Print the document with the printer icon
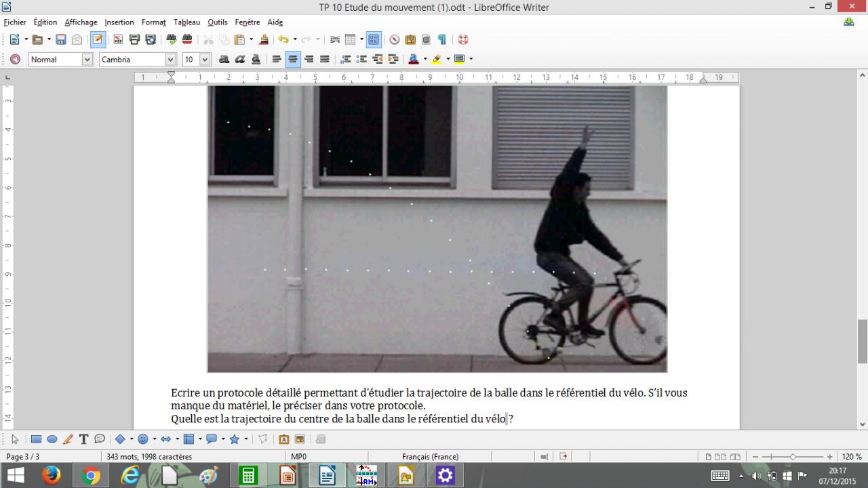 pyautogui.click(x=134, y=39)
